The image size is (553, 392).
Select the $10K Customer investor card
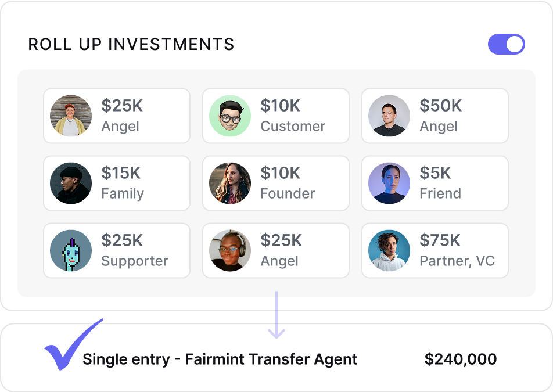275,116
